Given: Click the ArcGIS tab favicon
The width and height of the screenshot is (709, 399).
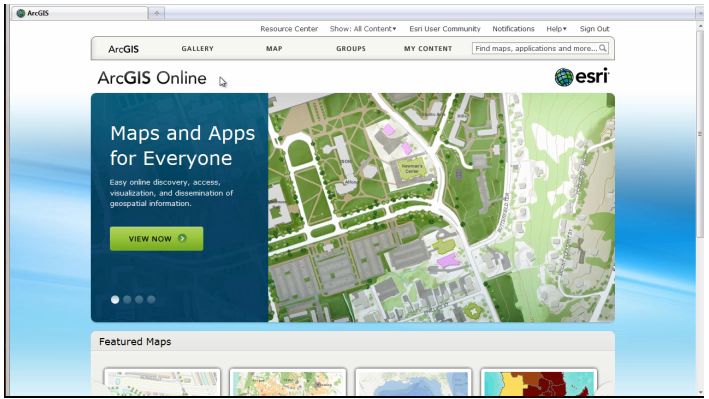Looking at the screenshot, I should coord(20,13).
